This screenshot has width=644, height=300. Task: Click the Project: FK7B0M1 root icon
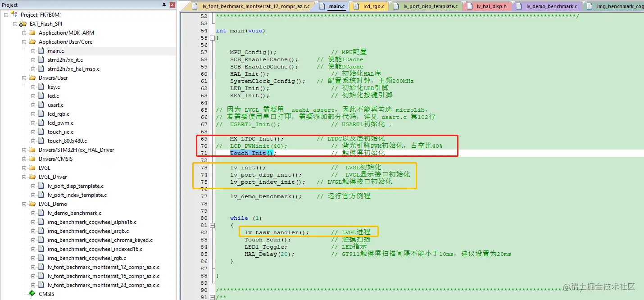(14, 14)
